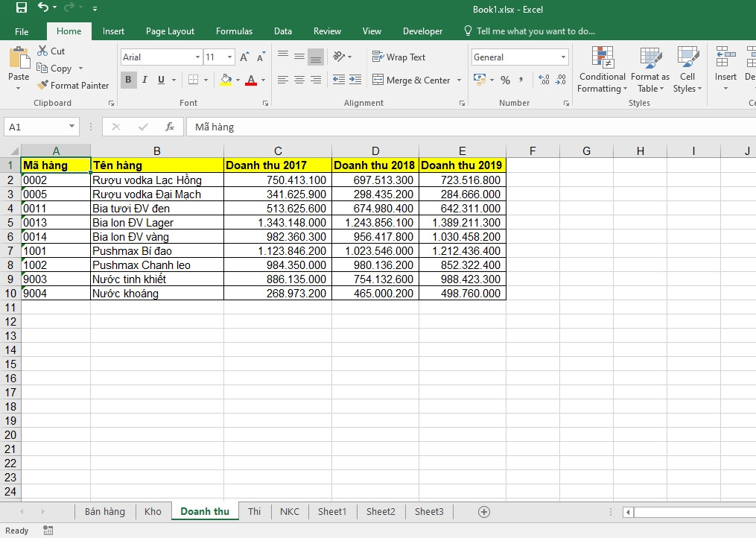This screenshot has width=756, height=538.
Task: Toggle Bold formatting button
Action: coord(128,80)
